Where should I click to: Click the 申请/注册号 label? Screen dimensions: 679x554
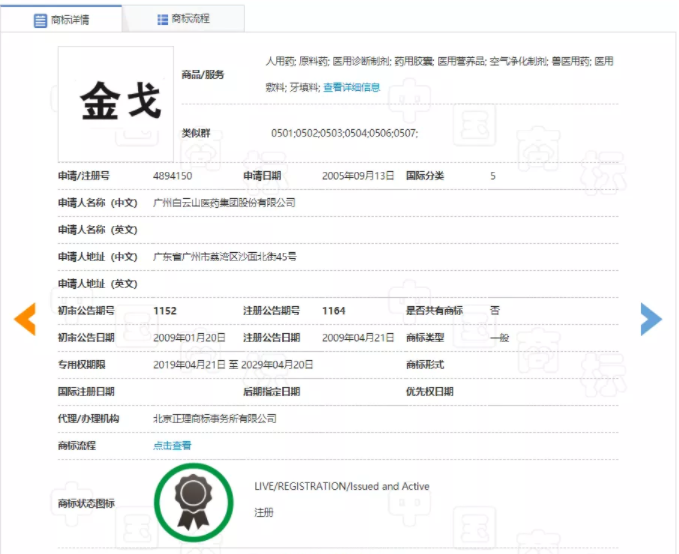click(84, 176)
